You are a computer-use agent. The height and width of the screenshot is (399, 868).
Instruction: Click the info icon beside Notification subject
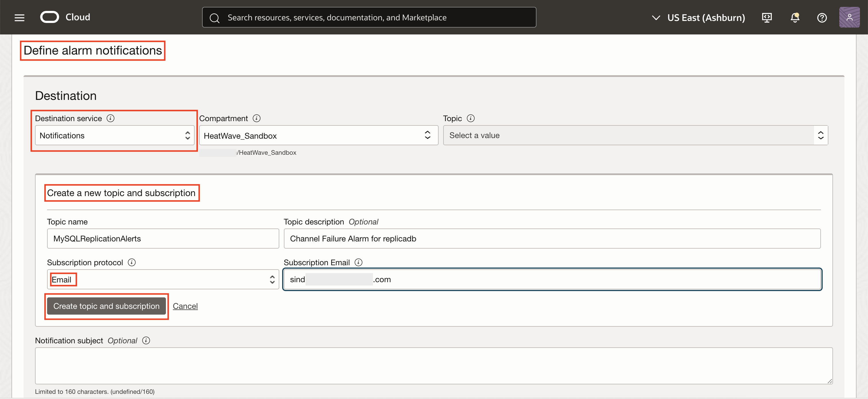[x=146, y=340]
